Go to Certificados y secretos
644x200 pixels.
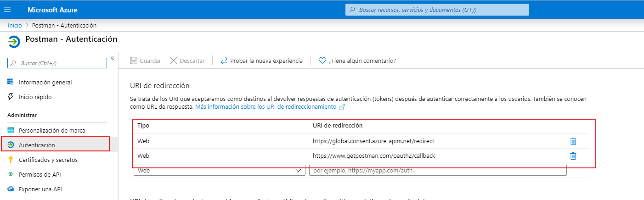[48, 160]
